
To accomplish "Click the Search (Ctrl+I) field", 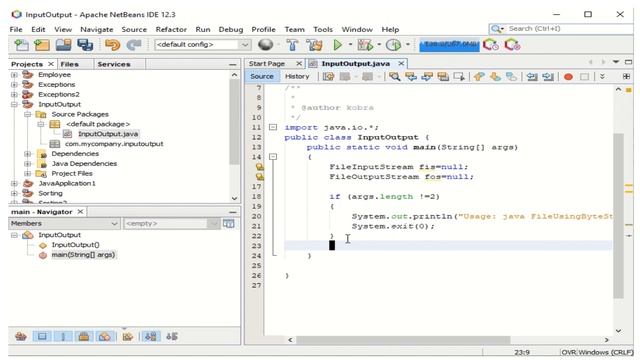I will pyautogui.click(x=562, y=29).
